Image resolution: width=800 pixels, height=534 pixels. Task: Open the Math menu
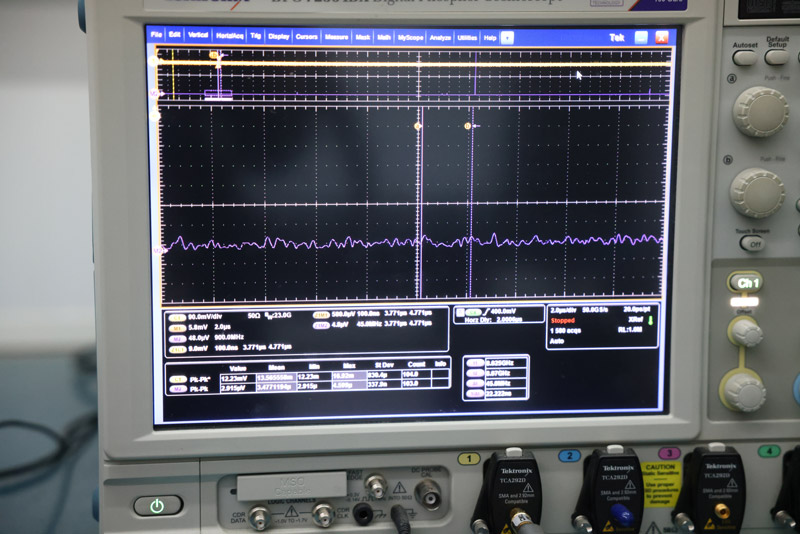(x=384, y=37)
